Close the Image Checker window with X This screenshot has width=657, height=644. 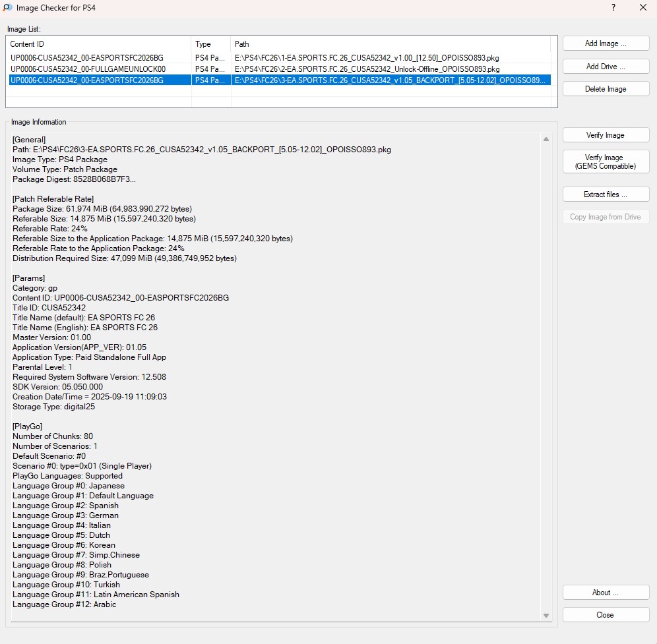coord(643,8)
